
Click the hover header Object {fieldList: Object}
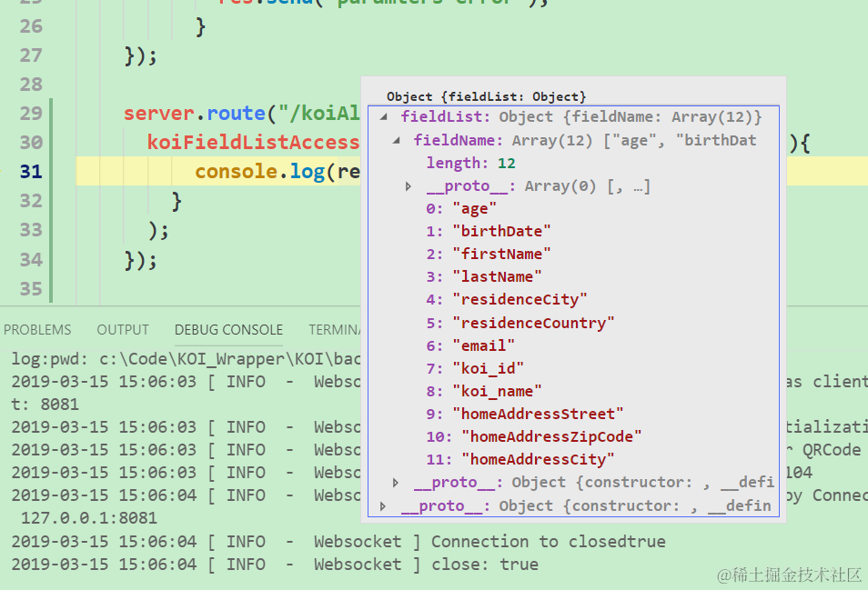coord(486,96)
